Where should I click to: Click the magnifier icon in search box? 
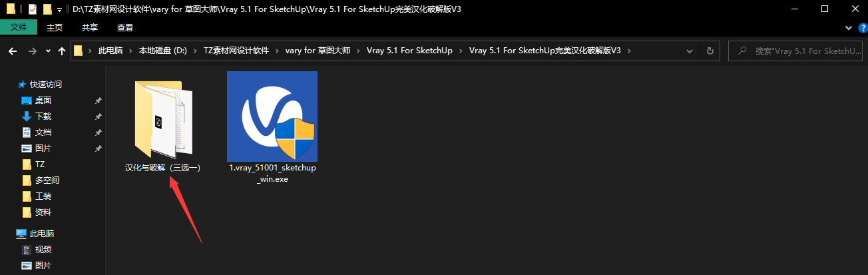coord(743,51)
